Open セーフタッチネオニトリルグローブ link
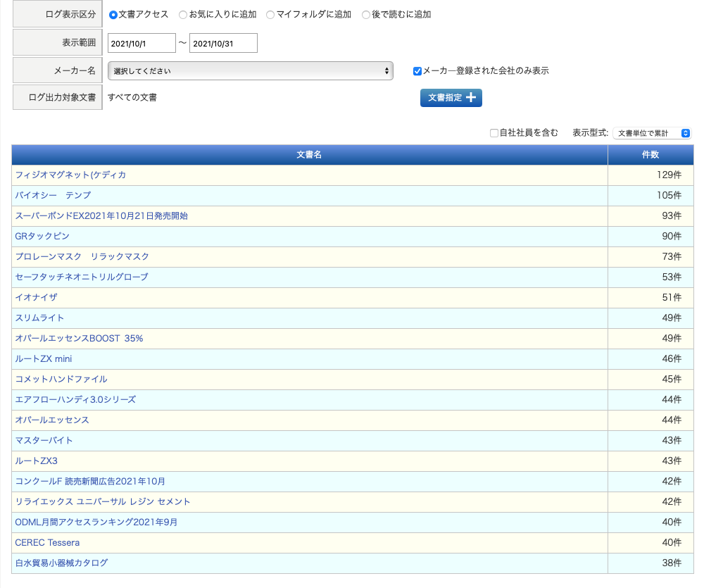Screen dimensions: 704x588 click(82, 277)
